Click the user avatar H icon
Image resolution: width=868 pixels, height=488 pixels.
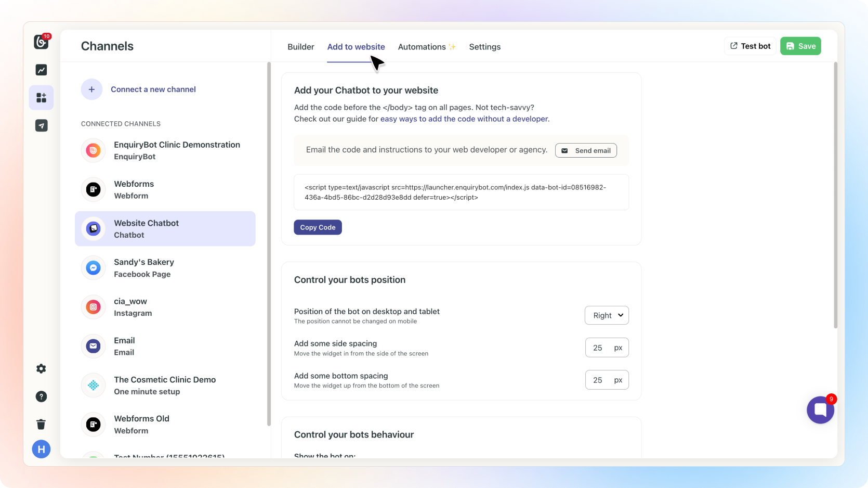41,449
